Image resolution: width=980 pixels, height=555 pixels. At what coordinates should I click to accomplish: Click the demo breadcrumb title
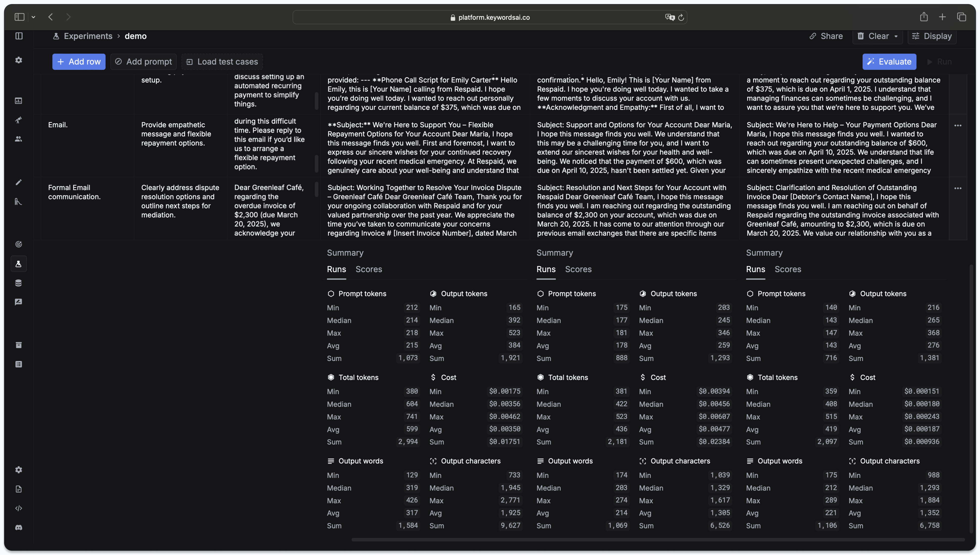tap(136, 36)
